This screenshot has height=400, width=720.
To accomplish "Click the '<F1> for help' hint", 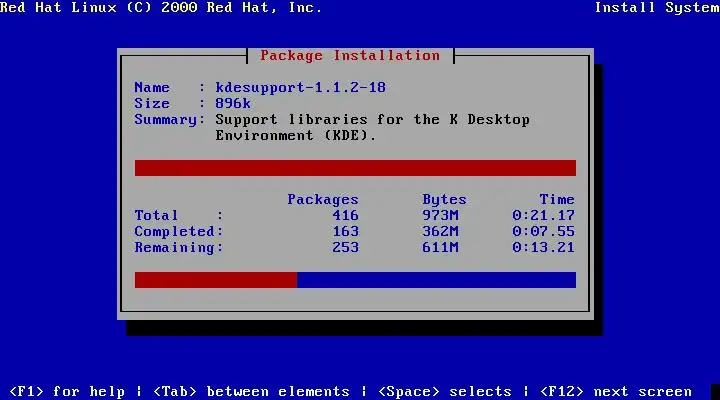I will 67,391.
